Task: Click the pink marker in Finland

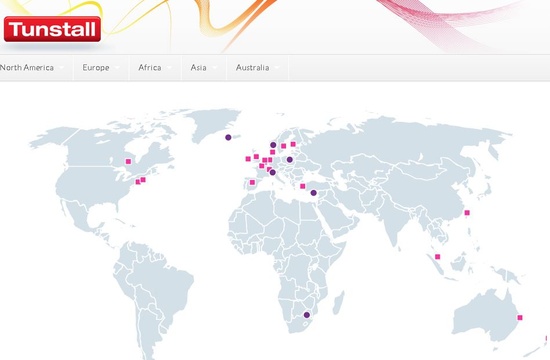Action: [293, 144]
